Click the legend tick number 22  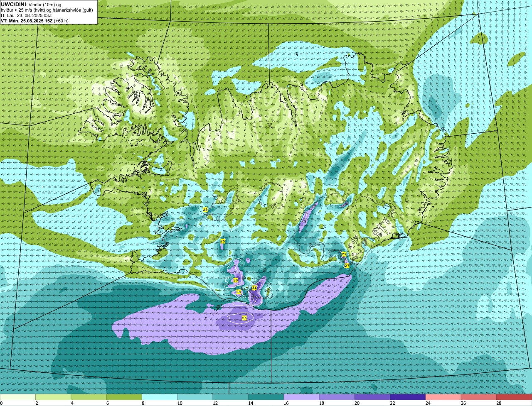point(392,403)
